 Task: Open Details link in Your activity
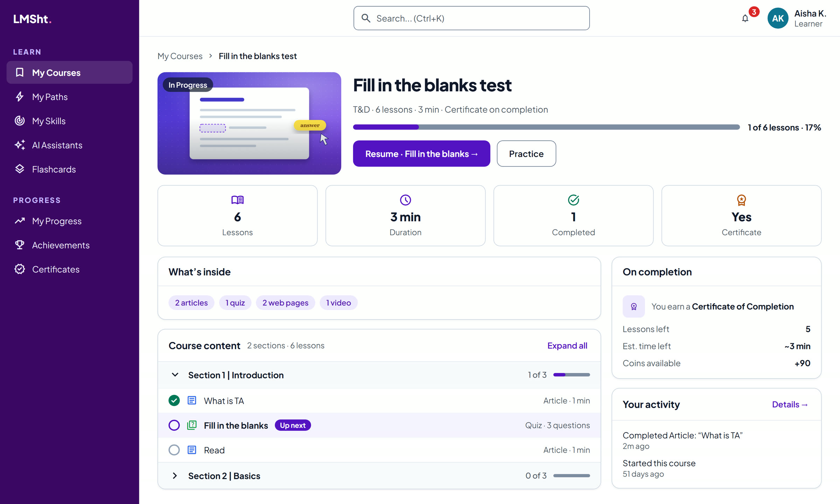(790, 404)
